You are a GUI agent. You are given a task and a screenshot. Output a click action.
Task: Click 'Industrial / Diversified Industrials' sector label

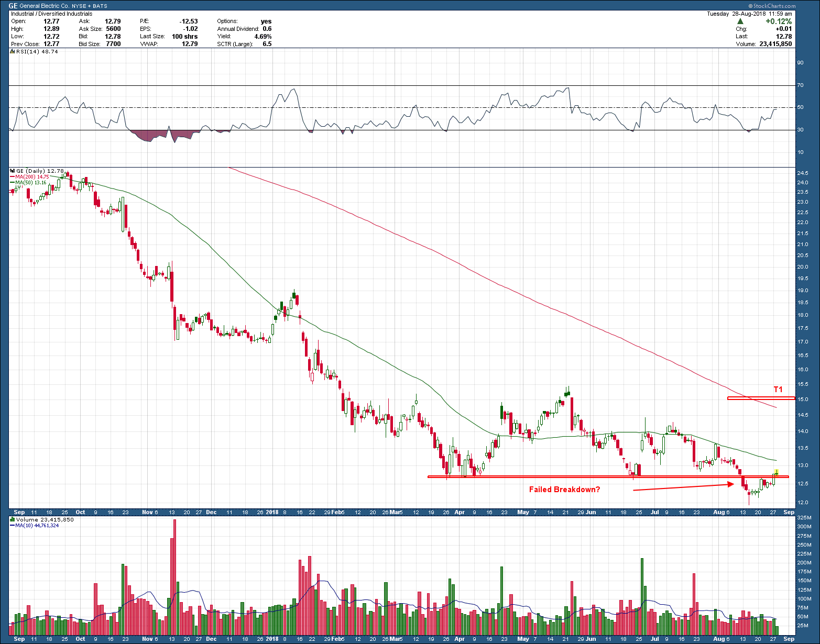(51, 14)
